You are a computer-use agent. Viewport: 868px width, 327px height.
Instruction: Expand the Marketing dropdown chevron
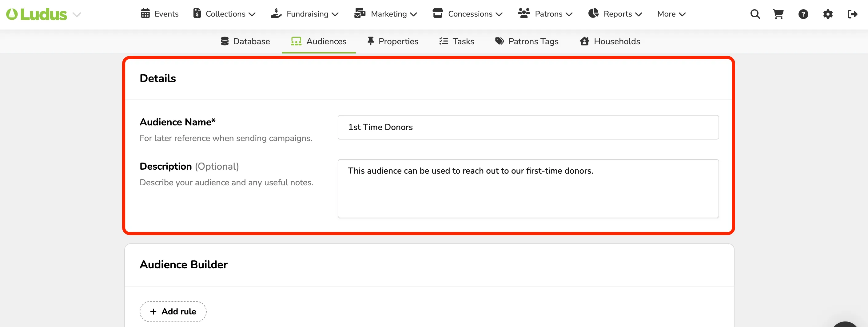(x=413, y=14)
